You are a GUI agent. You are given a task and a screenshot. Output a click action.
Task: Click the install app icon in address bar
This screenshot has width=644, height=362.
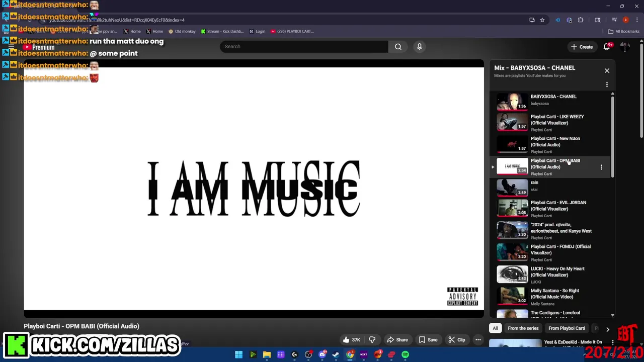coord(532,20)
